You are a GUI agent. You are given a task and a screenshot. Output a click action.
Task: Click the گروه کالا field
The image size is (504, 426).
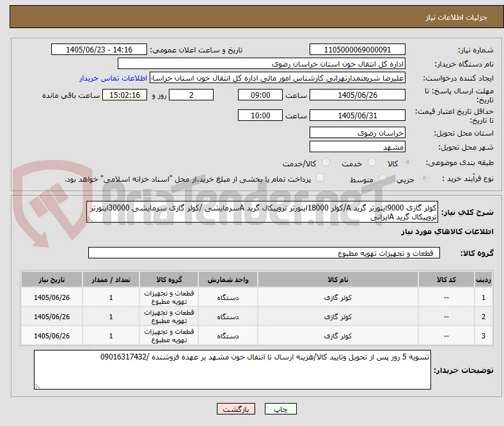tap(264, 253)
